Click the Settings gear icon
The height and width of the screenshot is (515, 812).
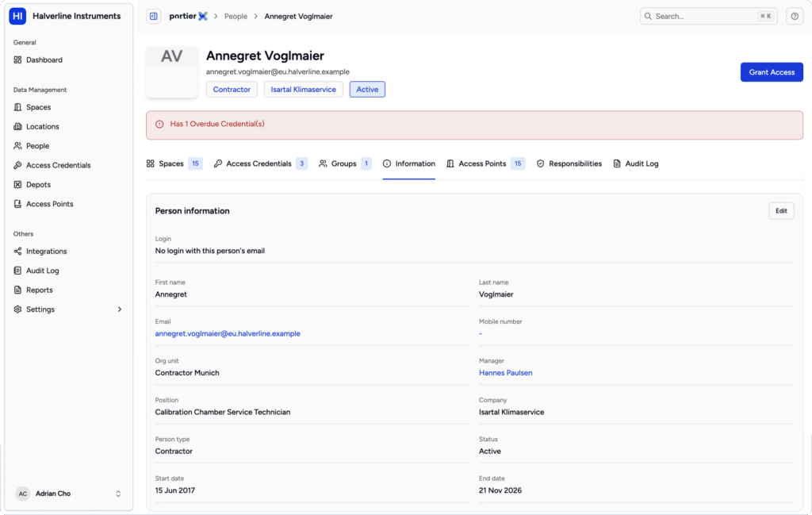pyautogui.click(x=17, y=309)
